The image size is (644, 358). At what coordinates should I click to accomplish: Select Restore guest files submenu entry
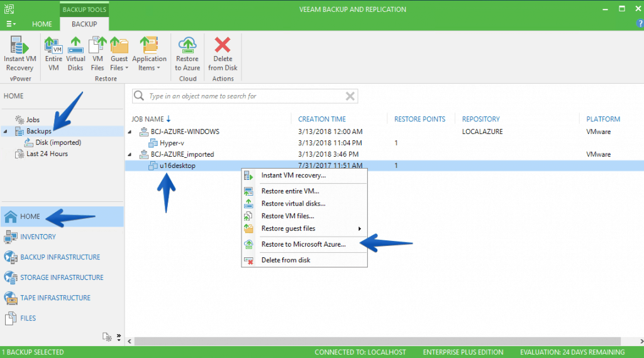(288, 228)
